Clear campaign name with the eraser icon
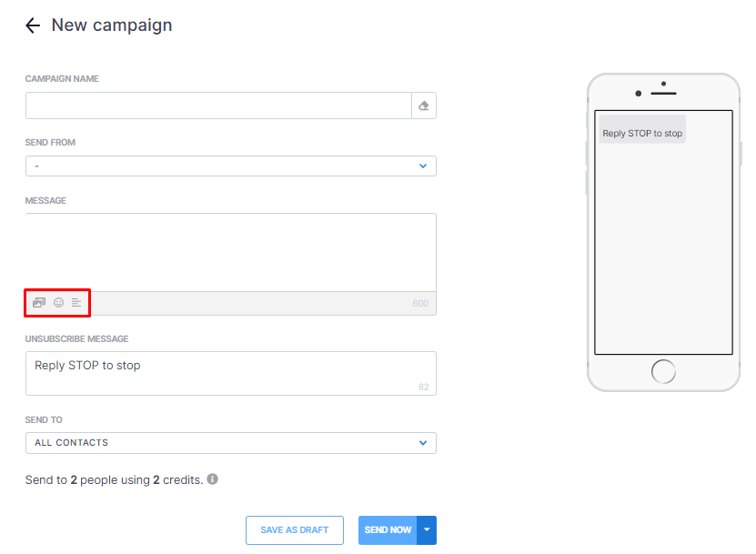The image size is (756, 554). coord(424,106)
